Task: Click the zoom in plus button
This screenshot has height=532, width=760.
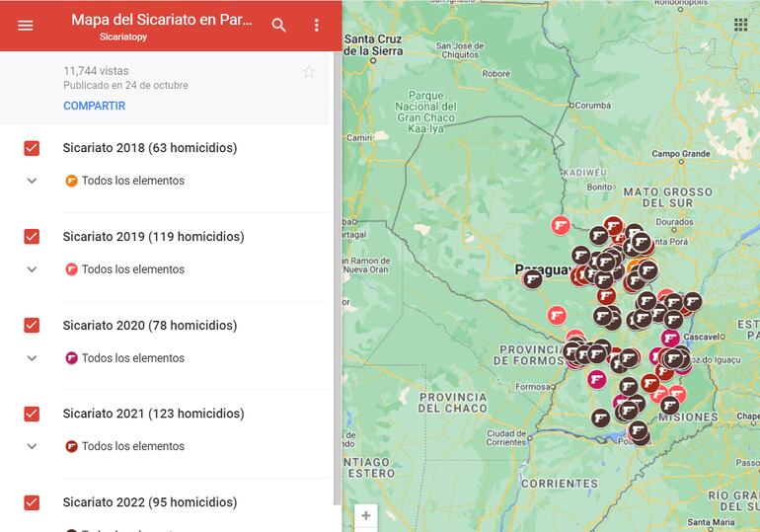Action: 366,515
